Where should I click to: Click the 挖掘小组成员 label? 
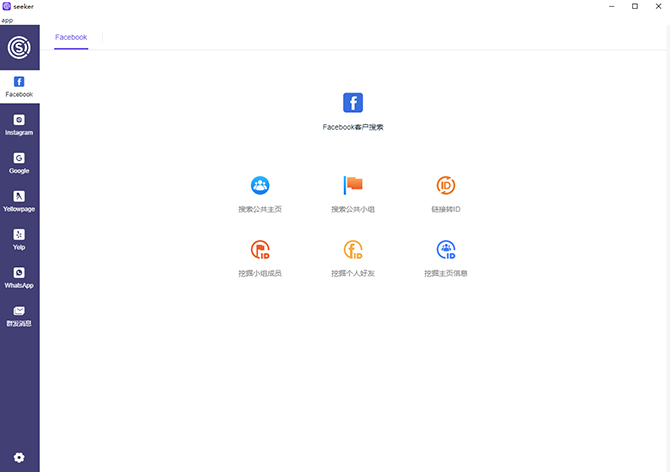tap(260, 273)
